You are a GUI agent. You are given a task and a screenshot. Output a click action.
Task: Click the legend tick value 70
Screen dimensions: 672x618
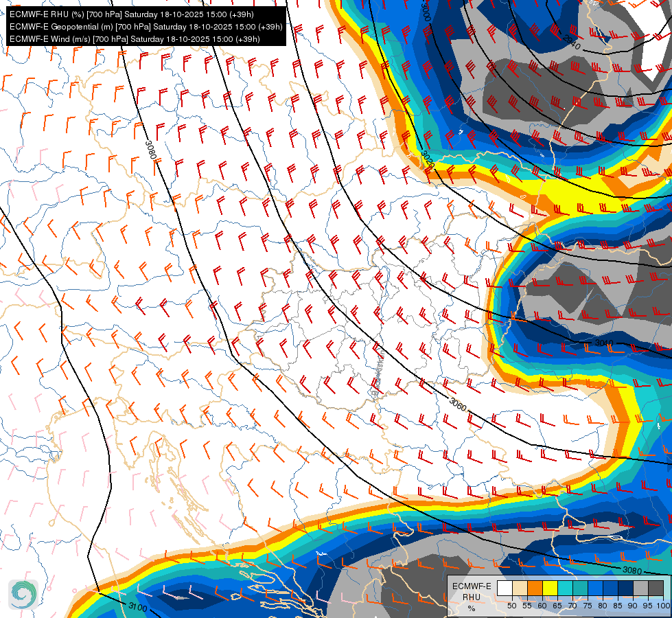tap(572, 606)
